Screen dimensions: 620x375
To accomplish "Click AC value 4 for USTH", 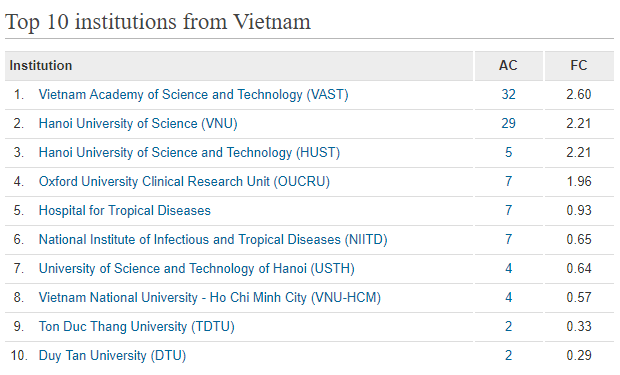I will pyautogui.click(x=508, y=269).
